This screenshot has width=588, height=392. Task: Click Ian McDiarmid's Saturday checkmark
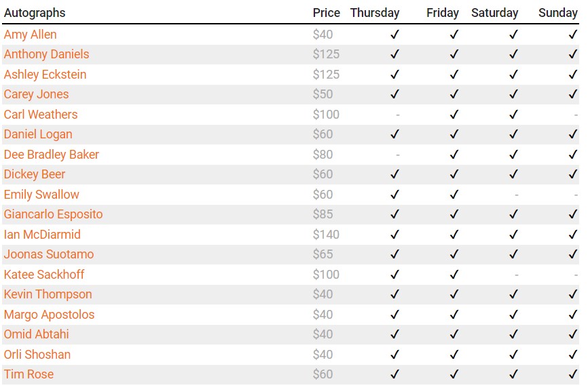514,235
